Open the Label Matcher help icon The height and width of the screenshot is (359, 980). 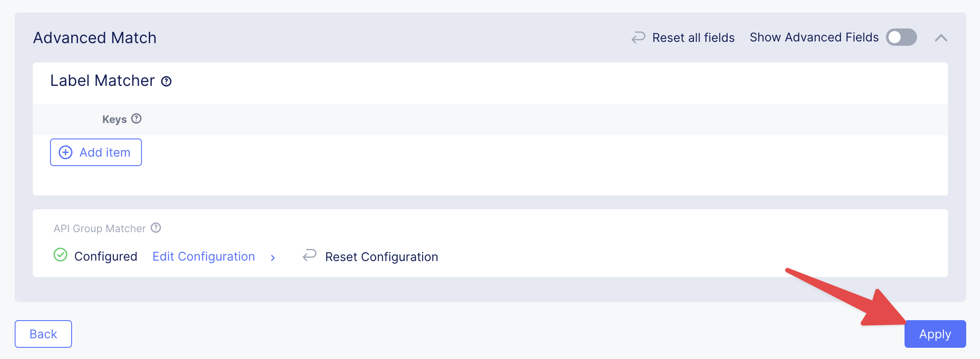click(x=166, y=81)
